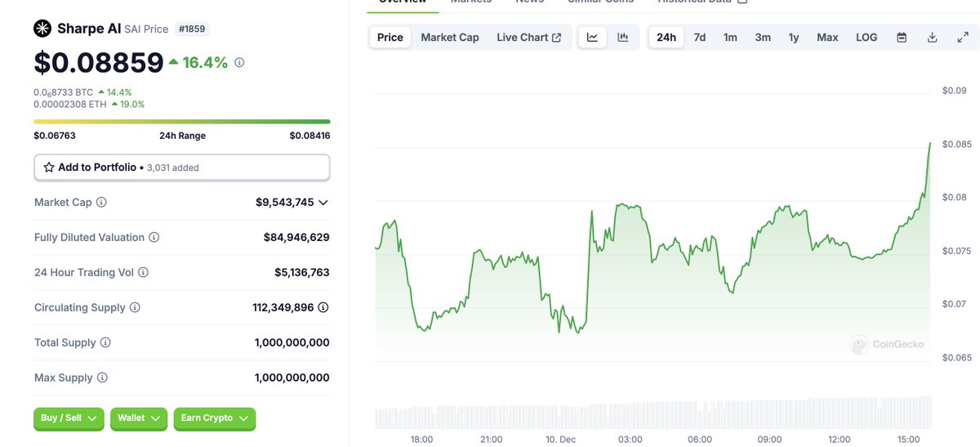Click the $84,946,629 valuation value
Image resolution: width=980 pixels, height=447 pixels.
click(296, 237)
